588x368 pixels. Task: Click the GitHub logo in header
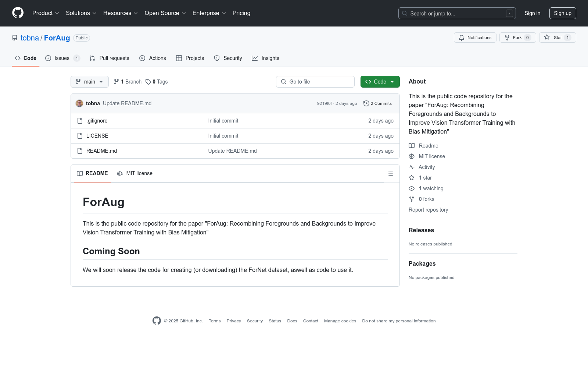coord(18,13)
